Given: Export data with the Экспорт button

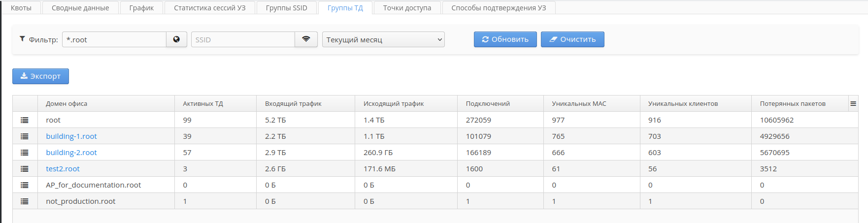Looking at the screenshot, I should [x=40, y=76].
